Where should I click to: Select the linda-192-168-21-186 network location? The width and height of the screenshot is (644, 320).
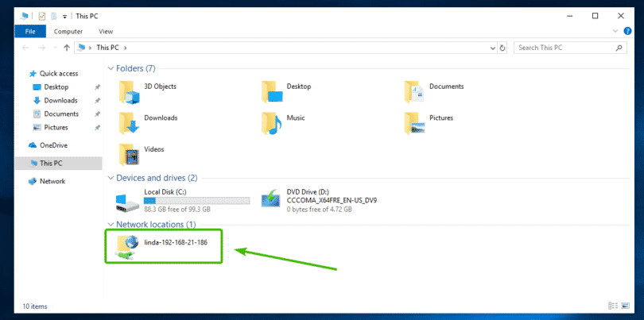(164, 247)
